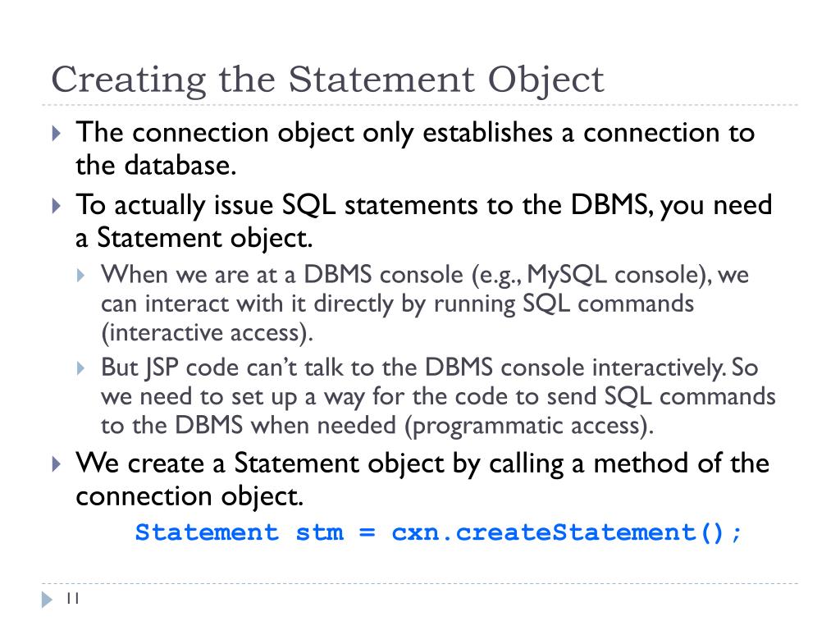Click the slide number 11

[73, 598]
